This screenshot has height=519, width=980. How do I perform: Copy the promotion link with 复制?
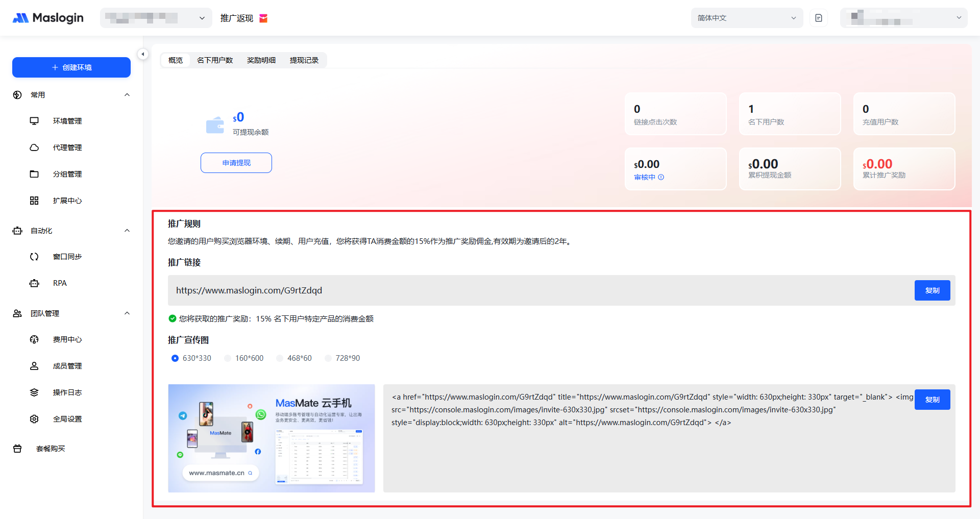pos(932,290)
